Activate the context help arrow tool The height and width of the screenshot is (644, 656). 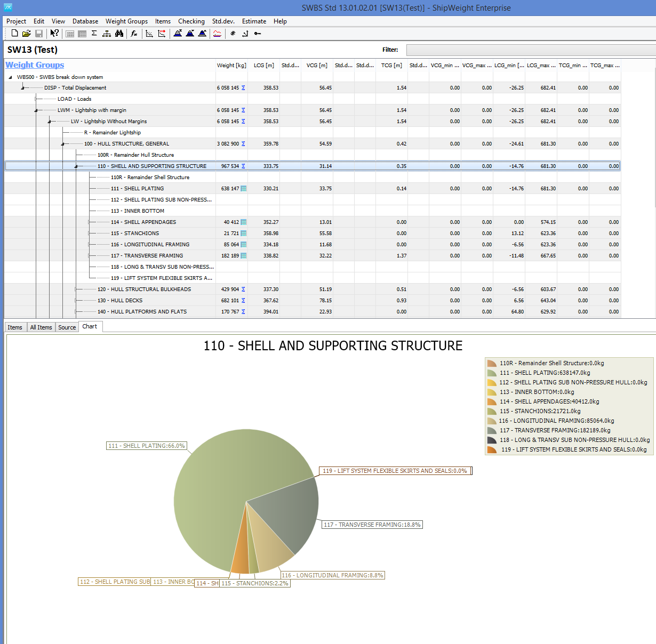[x=54, y=33]
